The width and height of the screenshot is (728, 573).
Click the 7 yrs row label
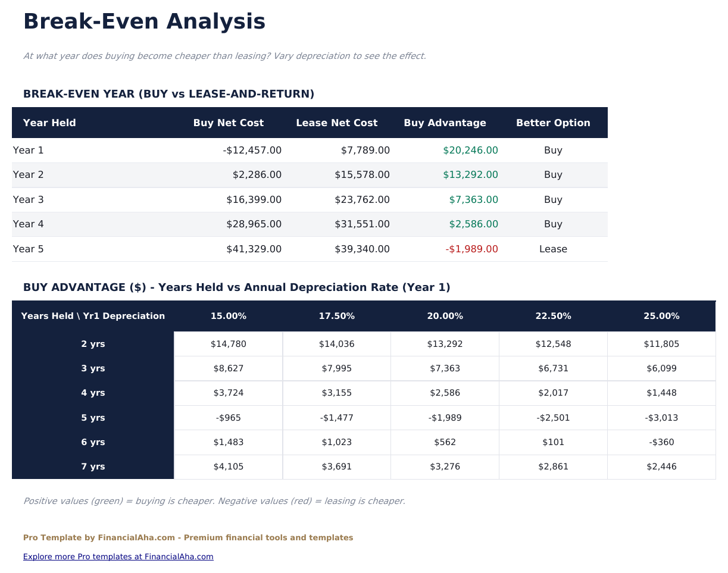(x=93, y=466)
